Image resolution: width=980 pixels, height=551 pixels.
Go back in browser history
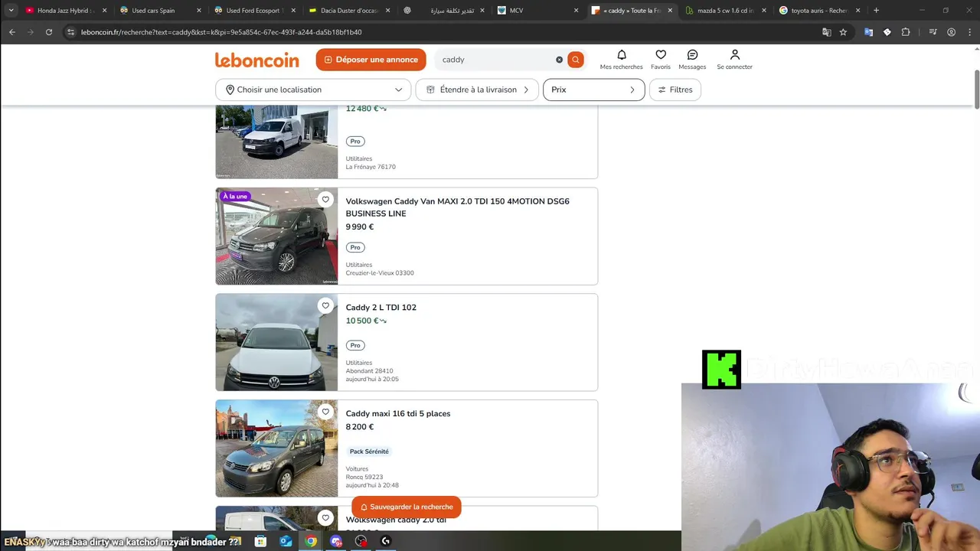12,32
